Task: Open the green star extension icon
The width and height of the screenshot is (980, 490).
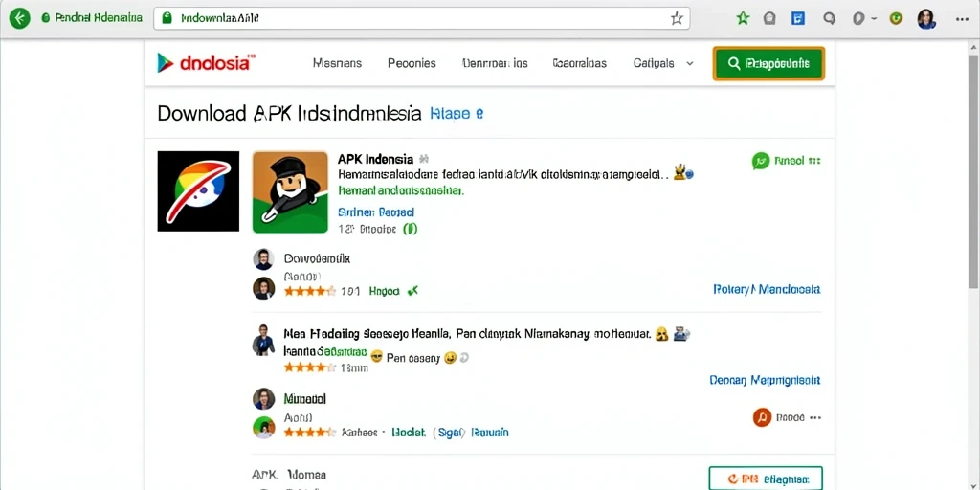Action: (743, 19)
